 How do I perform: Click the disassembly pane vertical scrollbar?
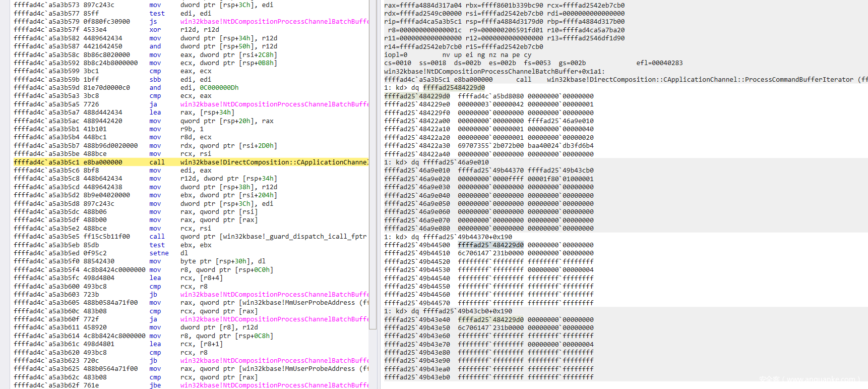(373, 166)
